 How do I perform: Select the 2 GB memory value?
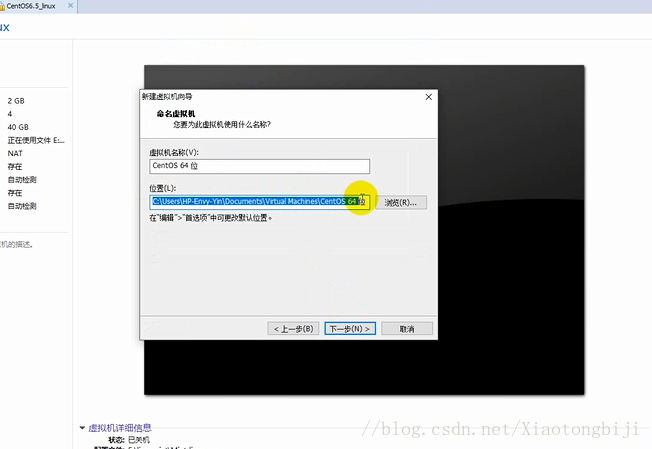click(x=16, y=101)
